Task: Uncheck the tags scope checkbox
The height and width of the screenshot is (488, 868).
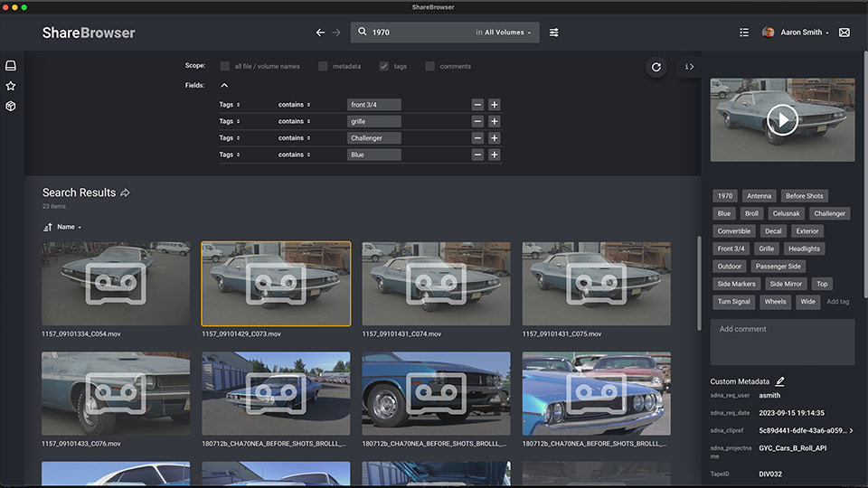Action: coord(383,66)
